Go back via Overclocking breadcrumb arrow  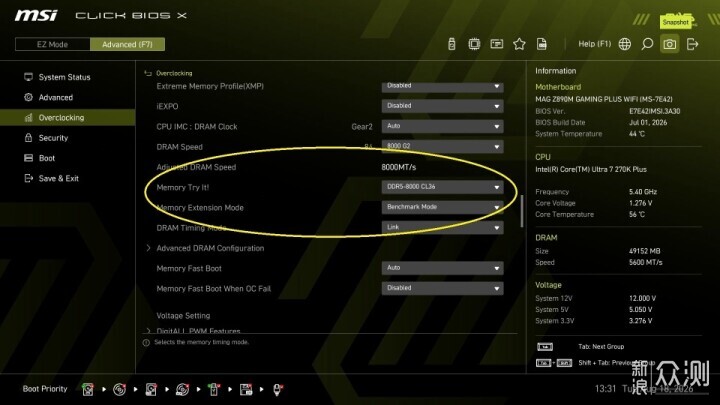click(x=148, y=73)
